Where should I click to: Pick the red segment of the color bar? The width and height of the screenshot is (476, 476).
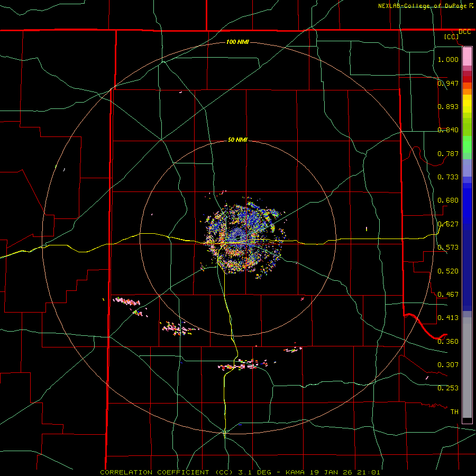(x=467, y=79)
